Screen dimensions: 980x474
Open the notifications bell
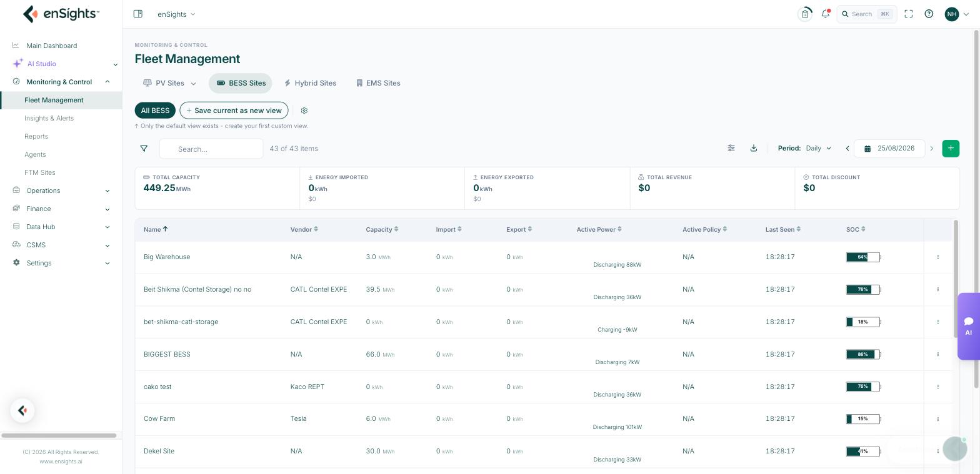826,14
